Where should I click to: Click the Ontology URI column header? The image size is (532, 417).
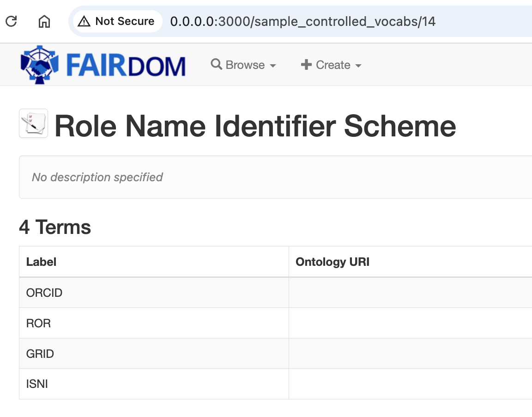pos(332,262)
